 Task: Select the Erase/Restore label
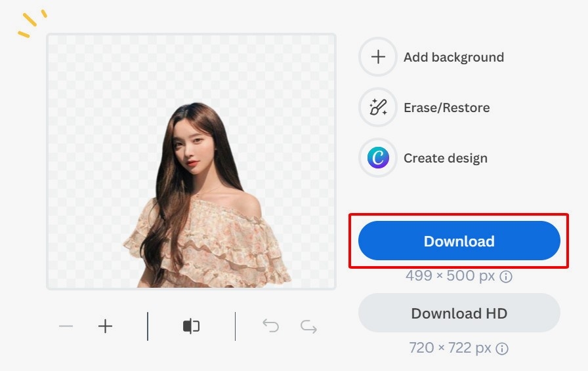(447, 108)
